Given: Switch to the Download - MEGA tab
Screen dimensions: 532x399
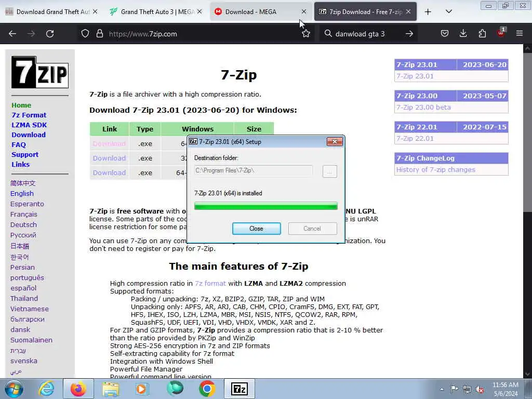Looking at the screenshot, I should click(261, 12).
